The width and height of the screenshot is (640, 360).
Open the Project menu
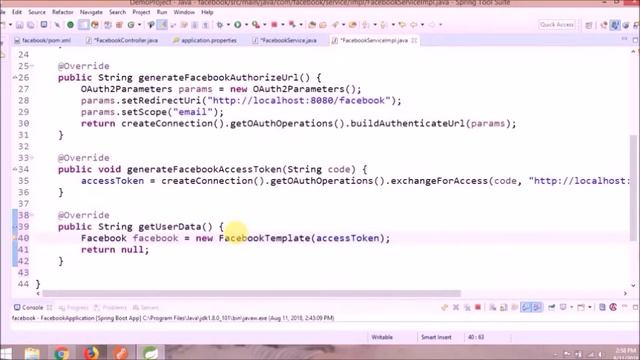tap(141, 12)
